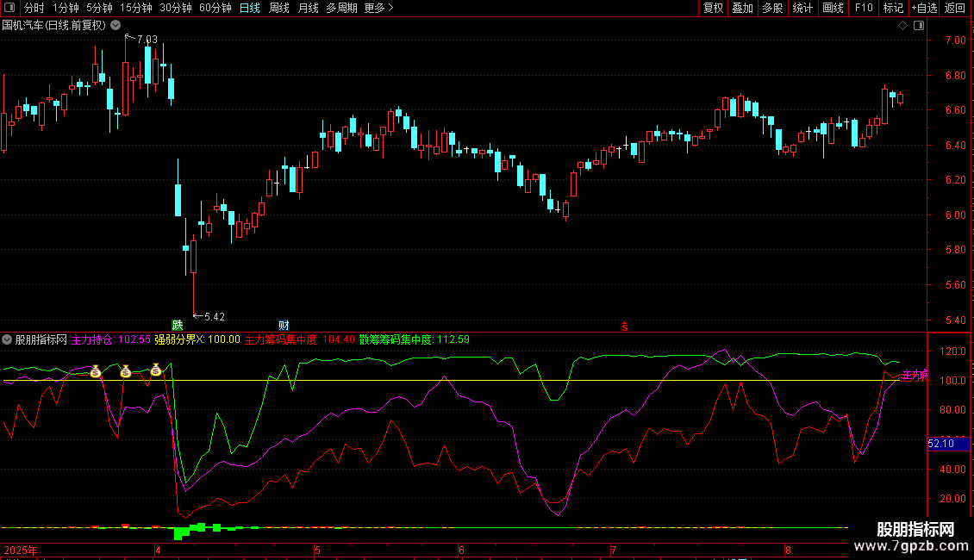
Task: Click the 7.00 price axis label
Action: tap(955, 40)
